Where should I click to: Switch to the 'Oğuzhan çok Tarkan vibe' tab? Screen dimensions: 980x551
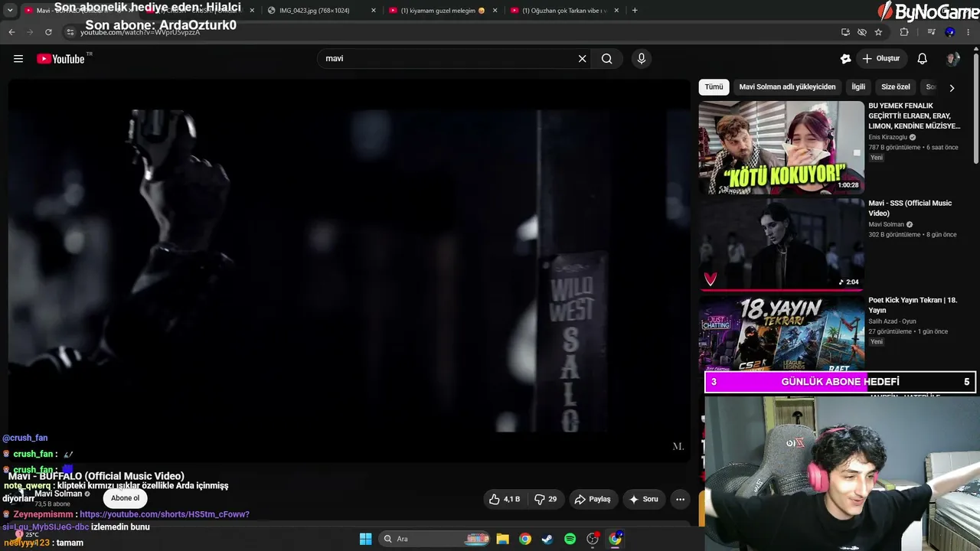point(565,11)
